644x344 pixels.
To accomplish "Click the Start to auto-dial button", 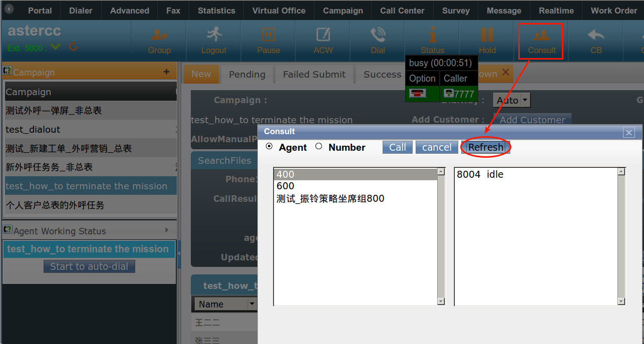I will click(x=89, y=266).
